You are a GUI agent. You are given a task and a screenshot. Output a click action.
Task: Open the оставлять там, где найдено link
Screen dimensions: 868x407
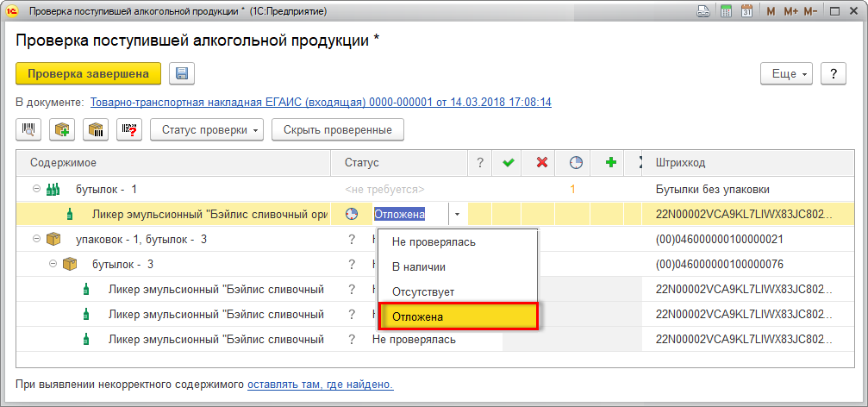coord(321,384)
